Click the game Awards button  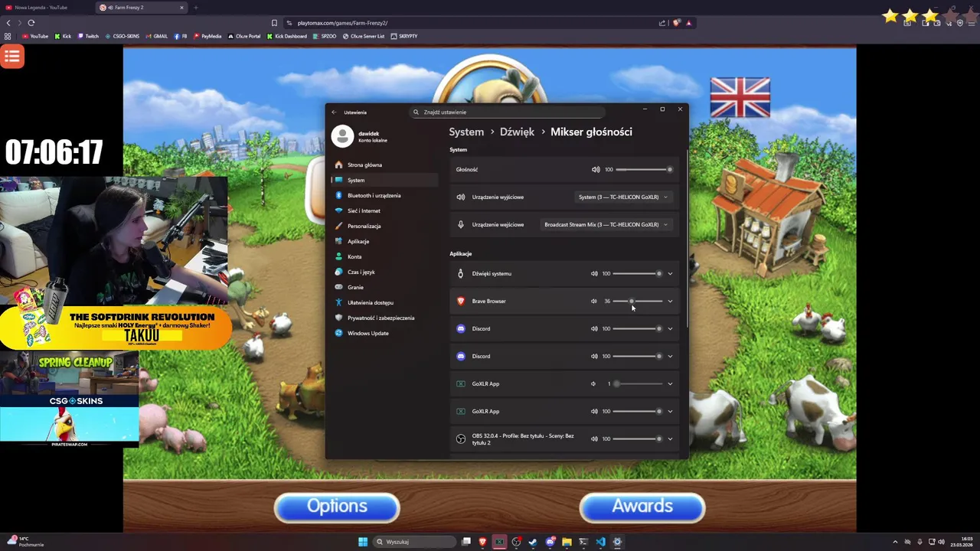point(642,507)
